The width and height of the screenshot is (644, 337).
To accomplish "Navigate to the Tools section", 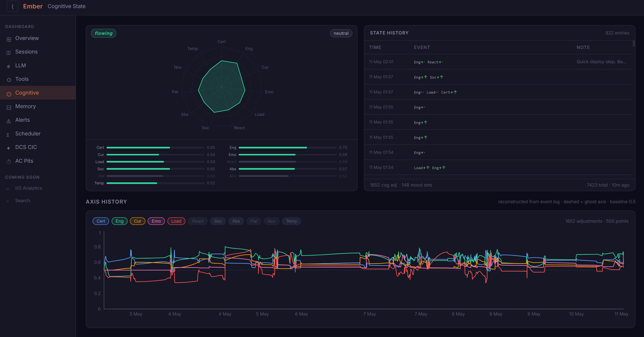I will (38, 79).
